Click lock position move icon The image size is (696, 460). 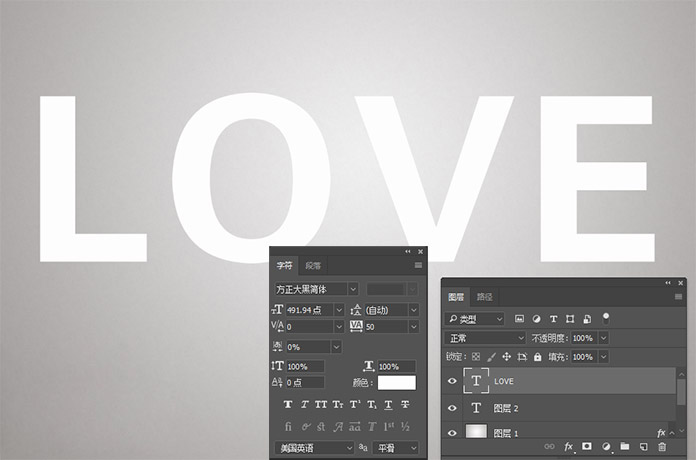click(x=506, y=357)
